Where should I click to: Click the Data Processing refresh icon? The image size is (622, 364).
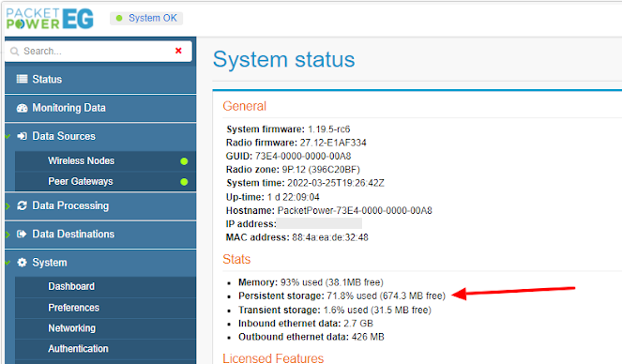pos(22,205)
